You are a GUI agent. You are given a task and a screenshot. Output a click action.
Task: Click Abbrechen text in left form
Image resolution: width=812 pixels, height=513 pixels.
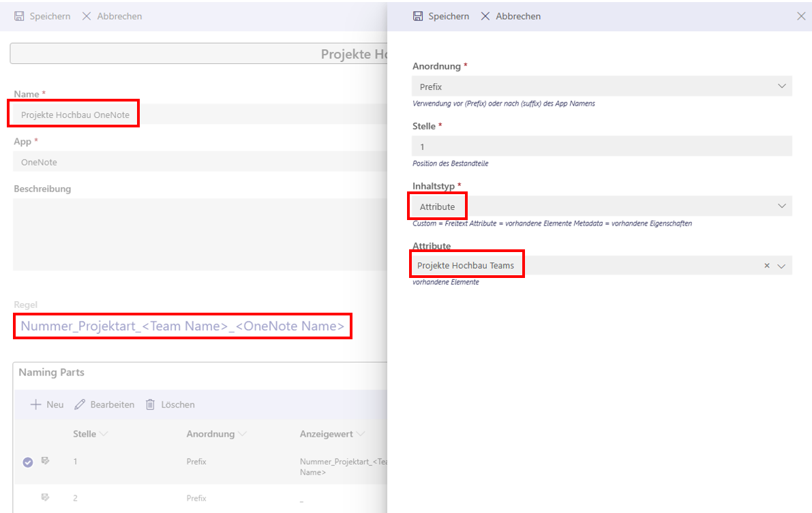(x=119, y=16)
